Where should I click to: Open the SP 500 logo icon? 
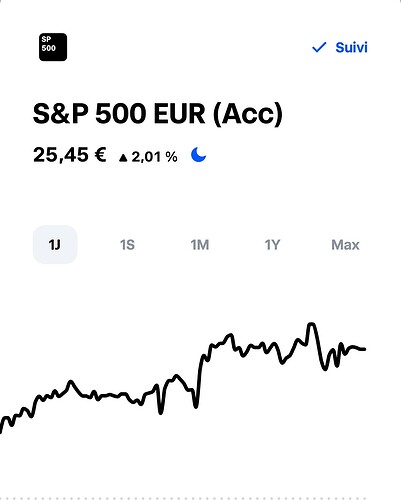53,47
